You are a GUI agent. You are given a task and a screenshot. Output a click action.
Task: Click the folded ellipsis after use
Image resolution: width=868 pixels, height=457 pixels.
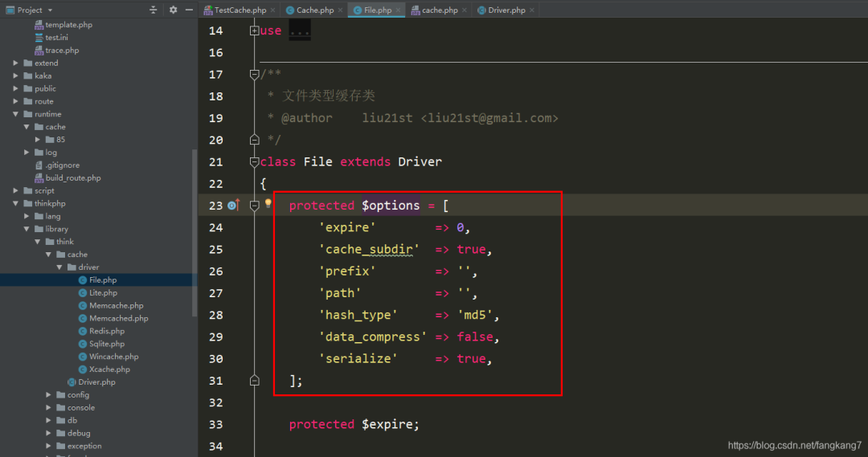click(x=300, y=31)
